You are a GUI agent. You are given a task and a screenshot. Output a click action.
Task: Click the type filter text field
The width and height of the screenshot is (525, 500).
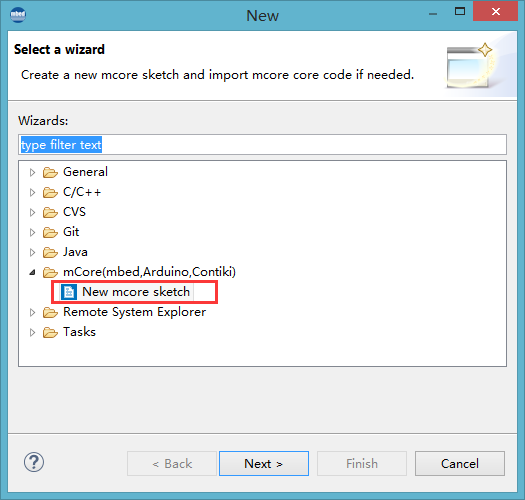[x=262, y=145]
